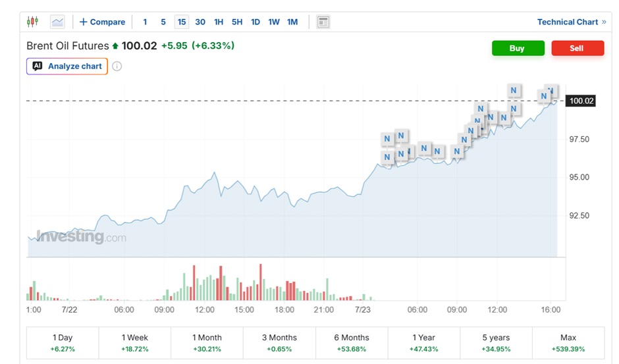619x364 pixels.
Task: Open the news marker near 06:00 on the line
Action: point(423,148)
